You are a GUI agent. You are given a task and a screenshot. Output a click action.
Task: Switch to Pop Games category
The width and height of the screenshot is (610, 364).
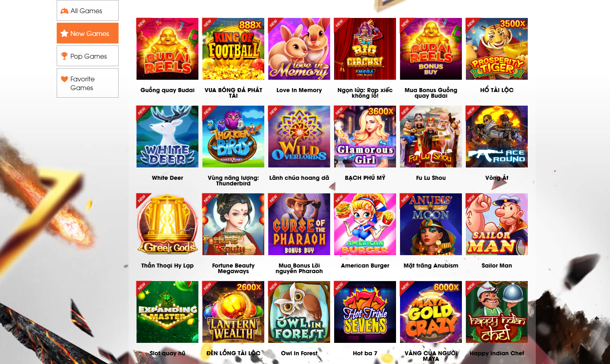(87, 56)
